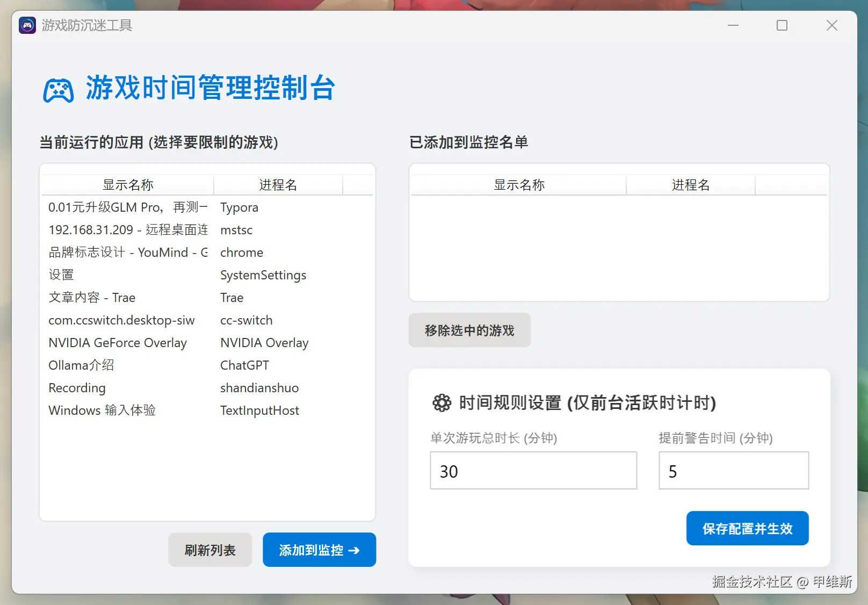Click the 刷新列表 button
This screenshot has height=605, width=868.
point(210,550)
